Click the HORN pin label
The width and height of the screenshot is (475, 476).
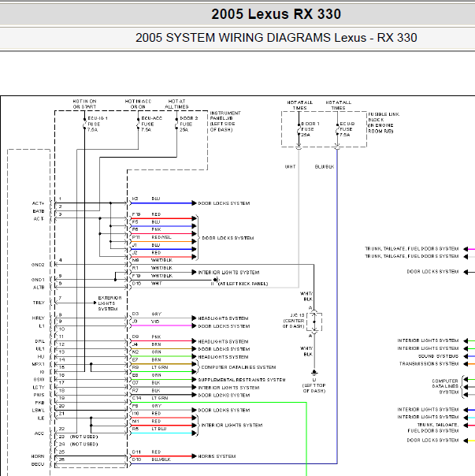tap(38, 456)
